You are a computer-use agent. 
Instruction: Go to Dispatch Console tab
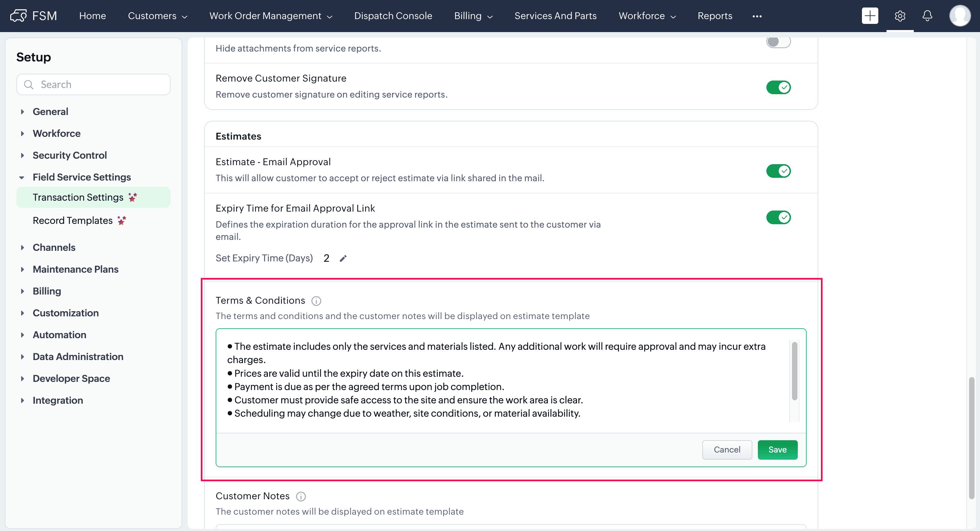[x=393, y=16]
